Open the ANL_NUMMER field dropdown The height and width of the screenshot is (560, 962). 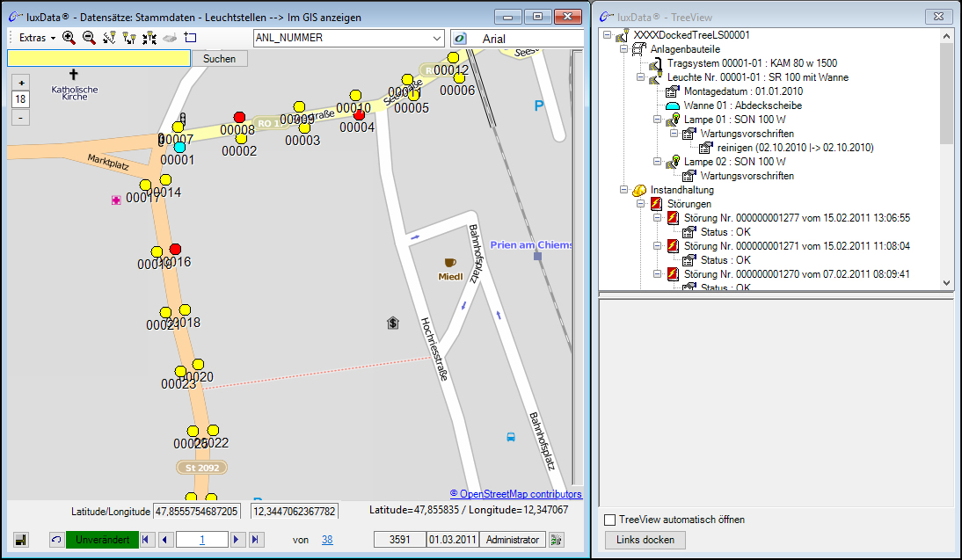(437, 38)
